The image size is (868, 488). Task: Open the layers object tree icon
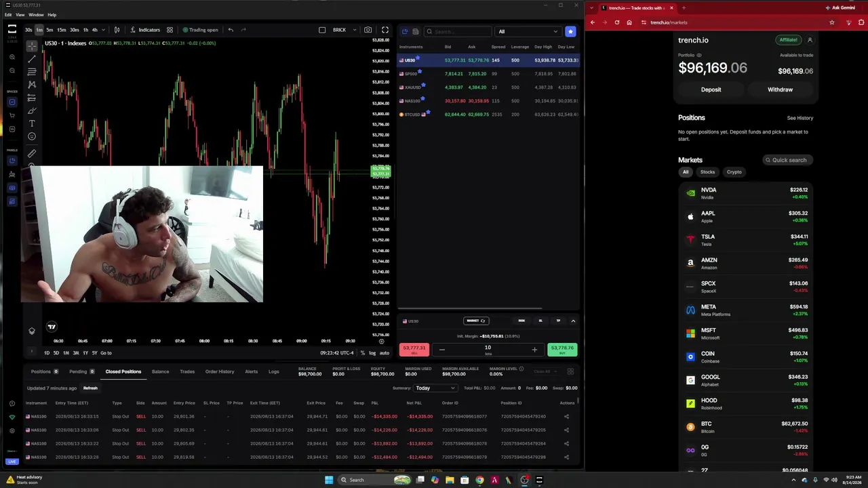point(32,331)
